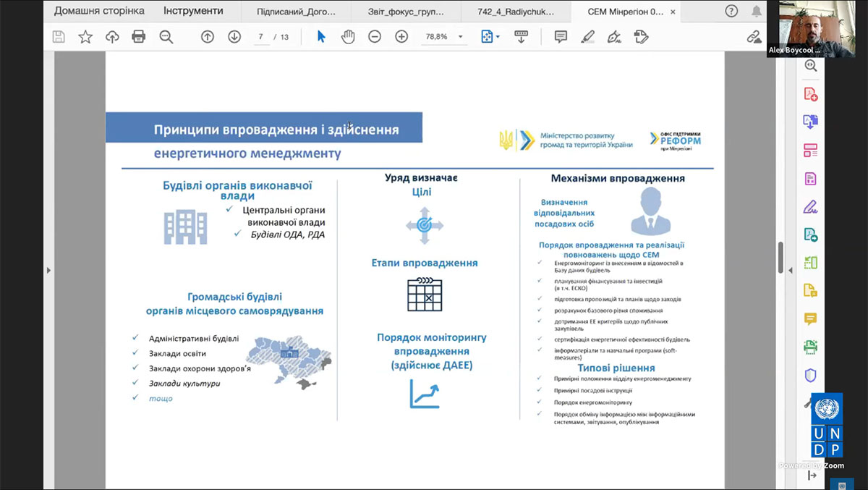
Task: Zoom out with minus button
Action: 375,37
